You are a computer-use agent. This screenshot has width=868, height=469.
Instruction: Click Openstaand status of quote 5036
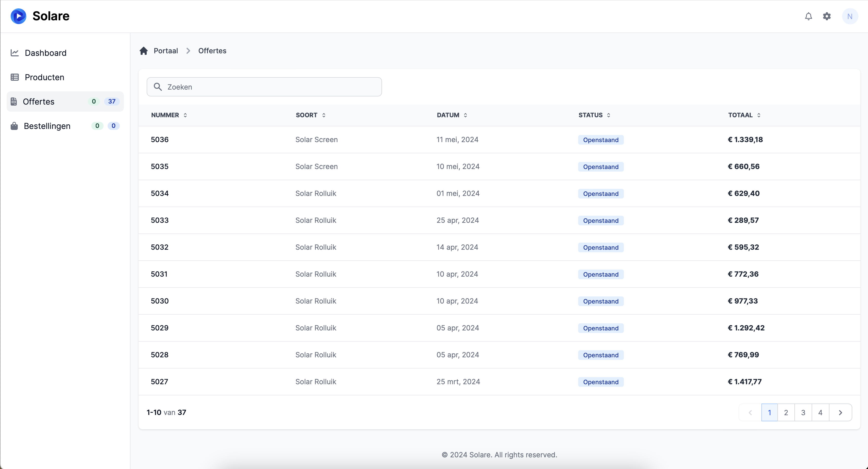coord(601,140)
